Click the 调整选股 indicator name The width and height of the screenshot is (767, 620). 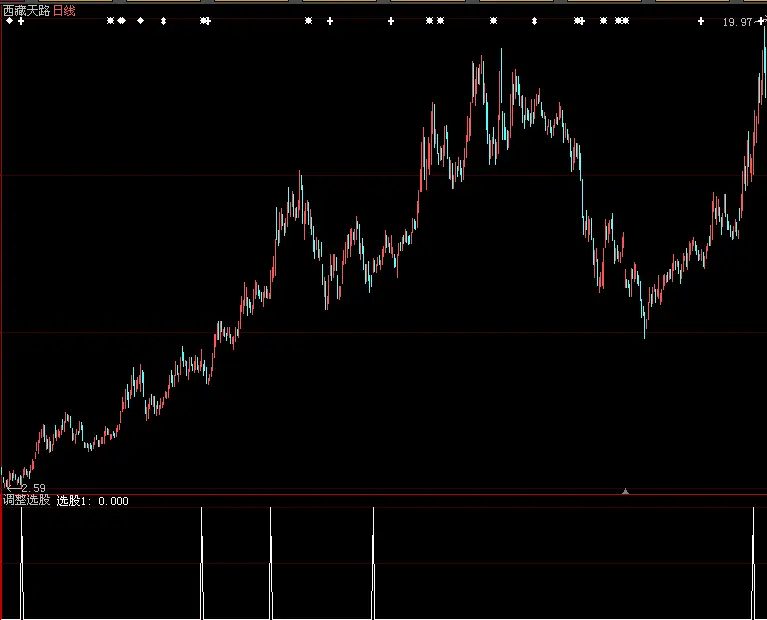[x=26, y=500]
